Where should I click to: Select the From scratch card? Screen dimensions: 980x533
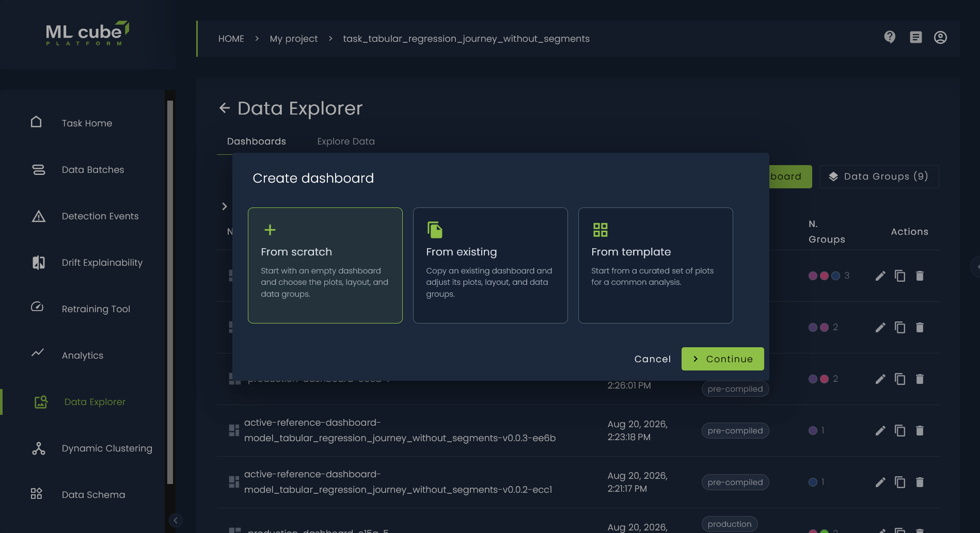[325, 265]
